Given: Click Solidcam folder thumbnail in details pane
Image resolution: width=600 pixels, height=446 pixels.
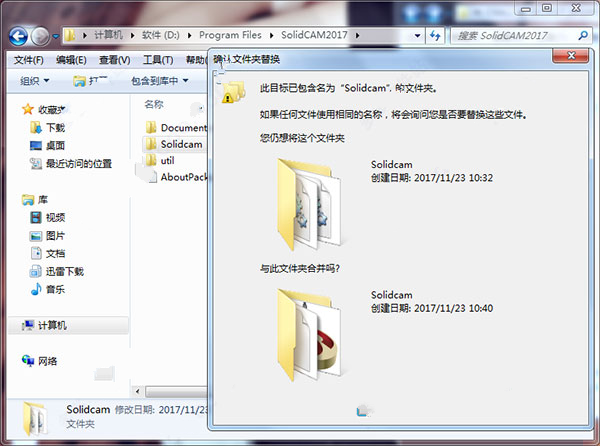Looking at the screenshot, I should tap(35, 419).
